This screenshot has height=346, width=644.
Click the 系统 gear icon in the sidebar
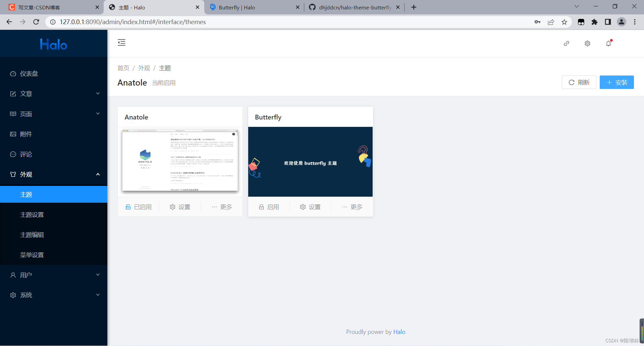[x=13, y=295]
